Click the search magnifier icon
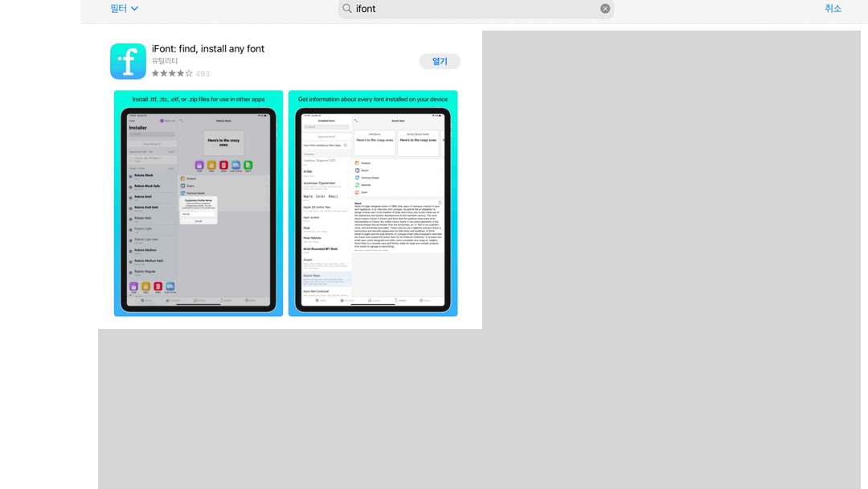 347,8
